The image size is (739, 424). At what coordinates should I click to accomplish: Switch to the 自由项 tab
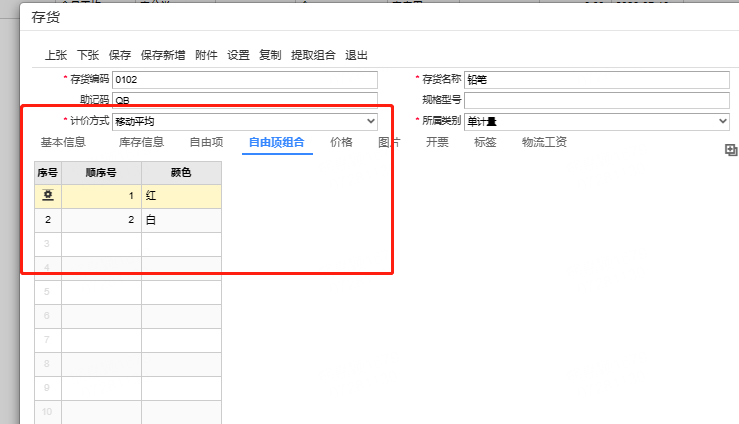pos(206,142)
